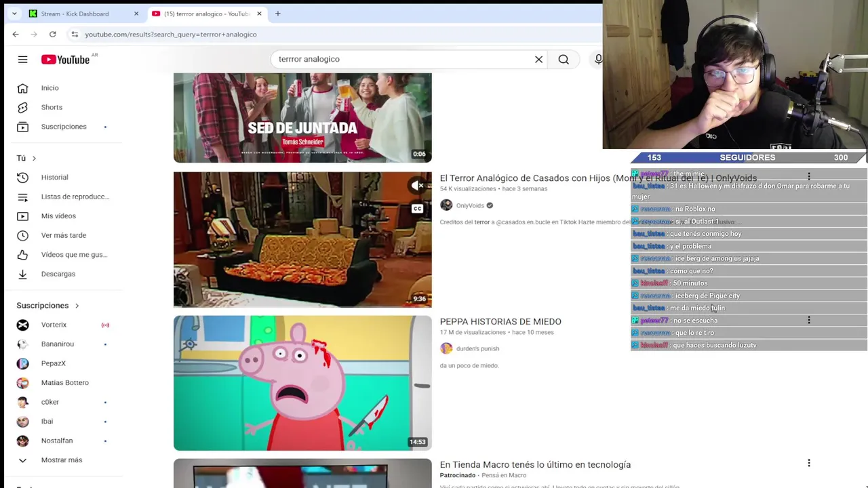Switch to terrror analogico YouTube tab
Screen dimensions: 868x488
pos(206,14)
